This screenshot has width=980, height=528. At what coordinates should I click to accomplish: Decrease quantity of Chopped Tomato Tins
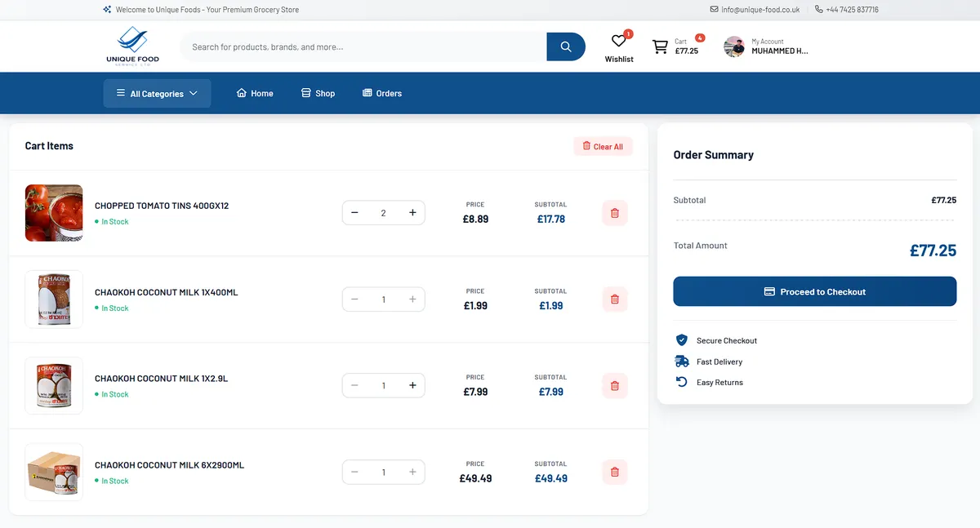point(354,213)
